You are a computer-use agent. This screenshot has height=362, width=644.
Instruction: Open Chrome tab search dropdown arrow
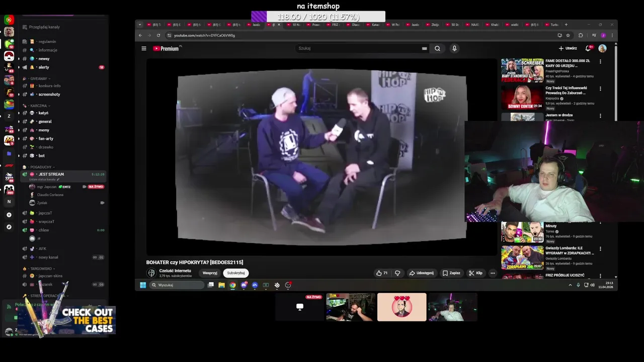click(x=140, y=25)
